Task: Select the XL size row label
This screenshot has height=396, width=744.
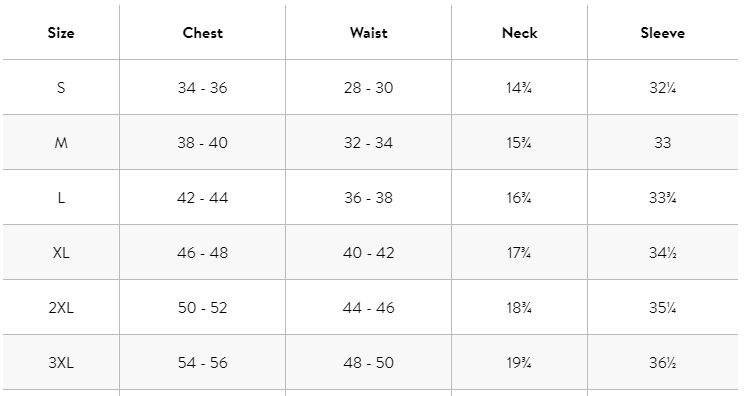Action: click(x=61, y=253)
